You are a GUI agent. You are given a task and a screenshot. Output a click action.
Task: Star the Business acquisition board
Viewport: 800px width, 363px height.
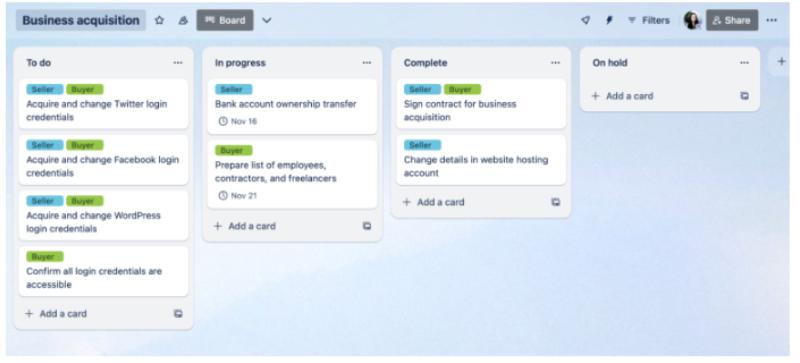pyautogui.click(x=159, y=20)
